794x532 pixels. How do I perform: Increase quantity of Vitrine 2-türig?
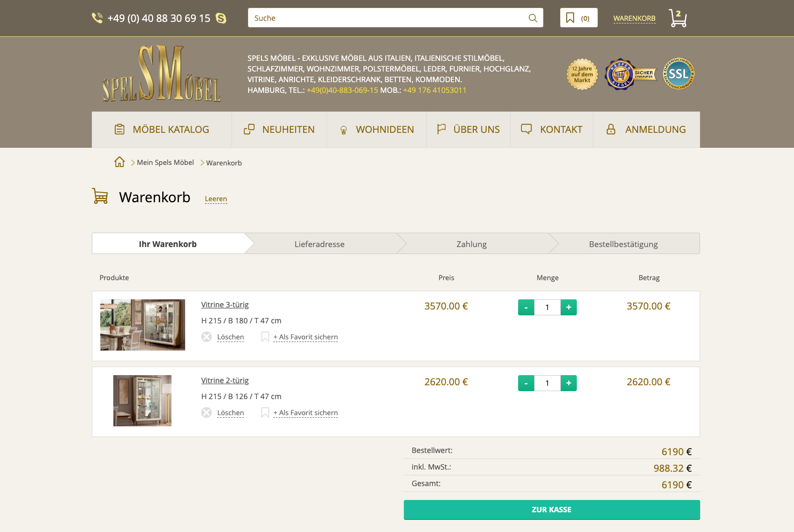pos(568,383)
